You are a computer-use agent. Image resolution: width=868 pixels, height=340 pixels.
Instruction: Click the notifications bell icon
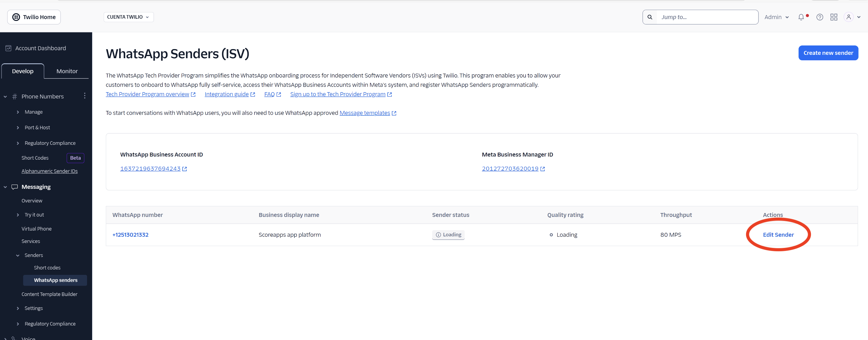[801, 17]
